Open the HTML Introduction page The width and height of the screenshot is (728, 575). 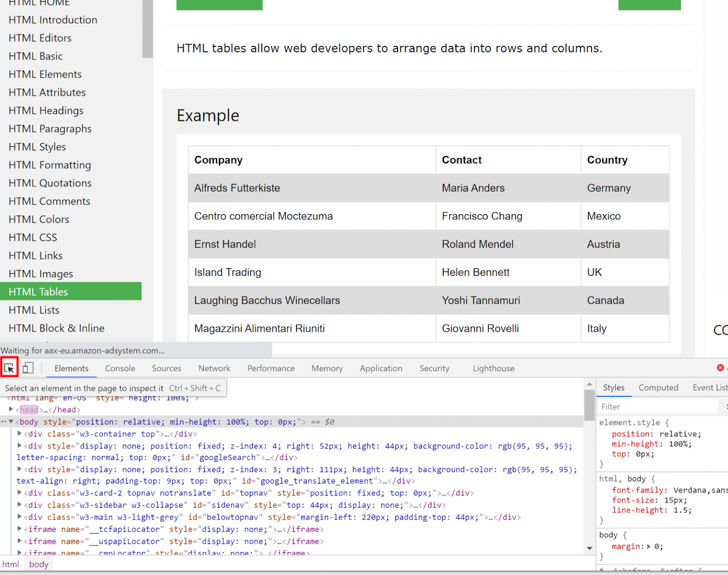[x=53, y=20]
